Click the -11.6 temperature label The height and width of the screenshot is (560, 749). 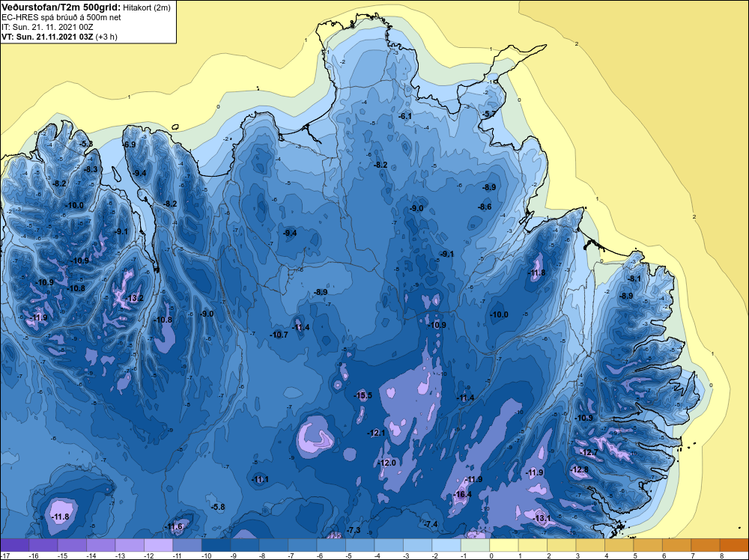[174, 526]
